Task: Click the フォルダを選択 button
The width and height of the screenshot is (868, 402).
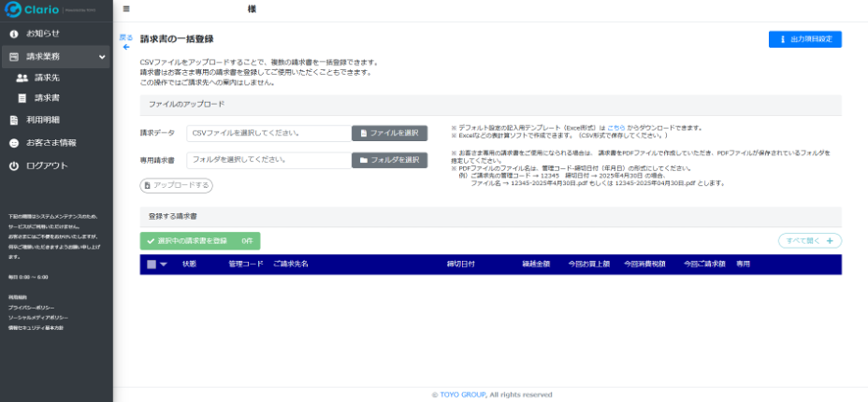Action: tap(390, 161)
